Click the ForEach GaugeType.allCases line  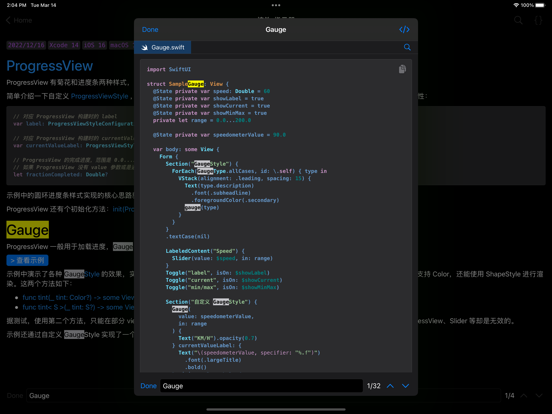point(249,171)
